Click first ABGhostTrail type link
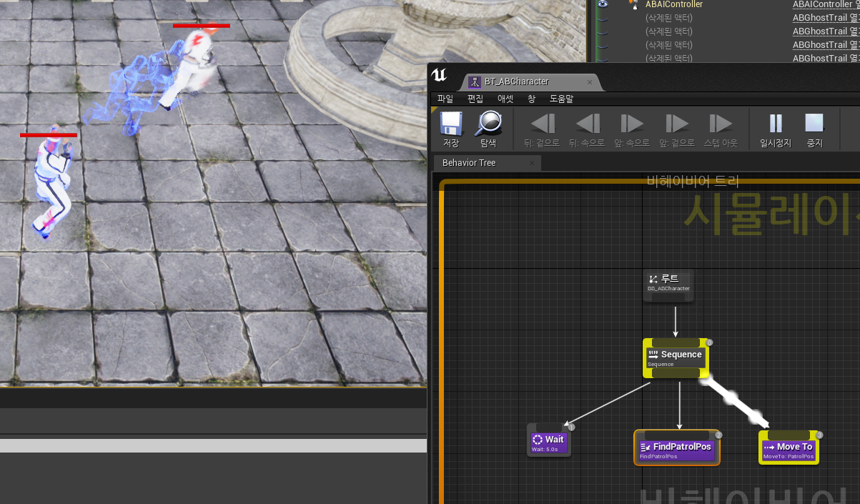The image size is (860, 504). [826, 18]
